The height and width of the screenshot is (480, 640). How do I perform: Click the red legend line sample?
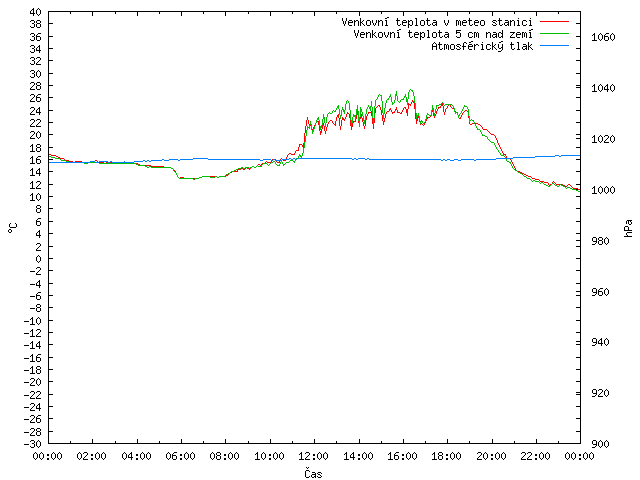tap(554, 21)
